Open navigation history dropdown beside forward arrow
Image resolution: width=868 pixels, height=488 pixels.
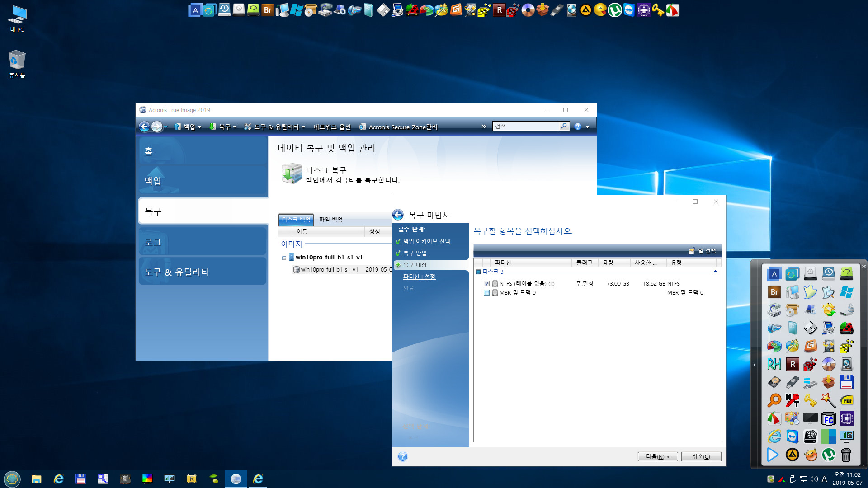166,127
